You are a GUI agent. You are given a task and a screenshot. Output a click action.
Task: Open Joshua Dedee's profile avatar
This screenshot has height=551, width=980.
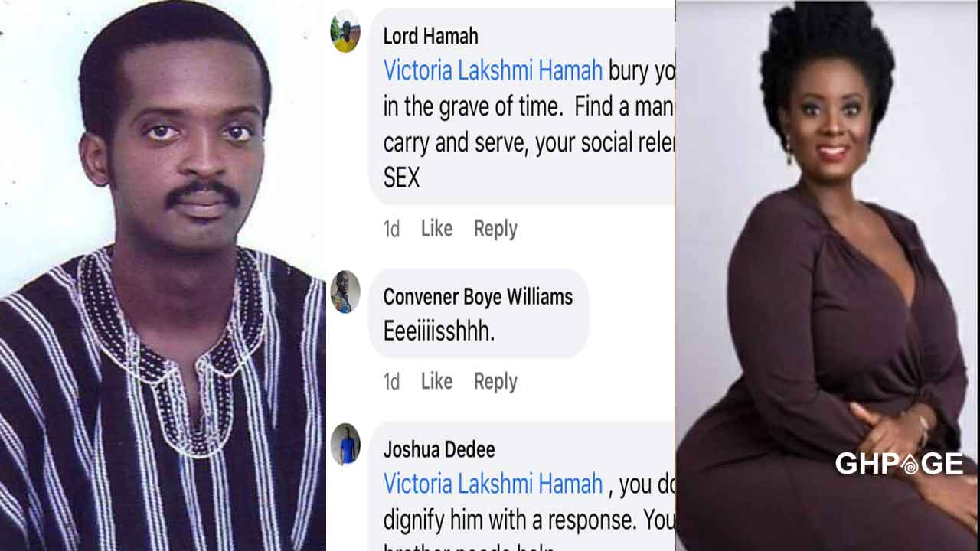[345, 444]
